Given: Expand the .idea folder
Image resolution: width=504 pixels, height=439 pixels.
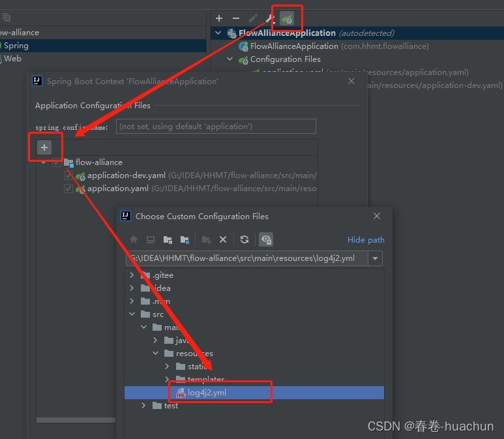Looking at the screenshot, I should (132, 288).
